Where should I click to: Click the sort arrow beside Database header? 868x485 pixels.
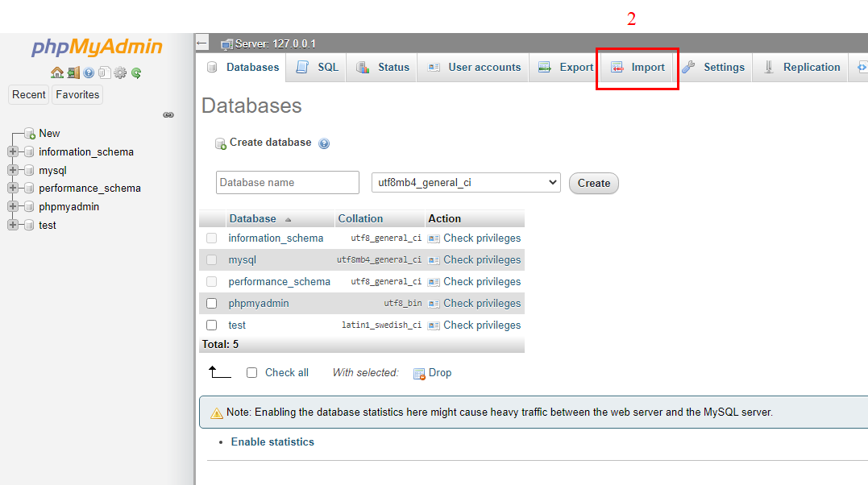click(x=288, y=220)
